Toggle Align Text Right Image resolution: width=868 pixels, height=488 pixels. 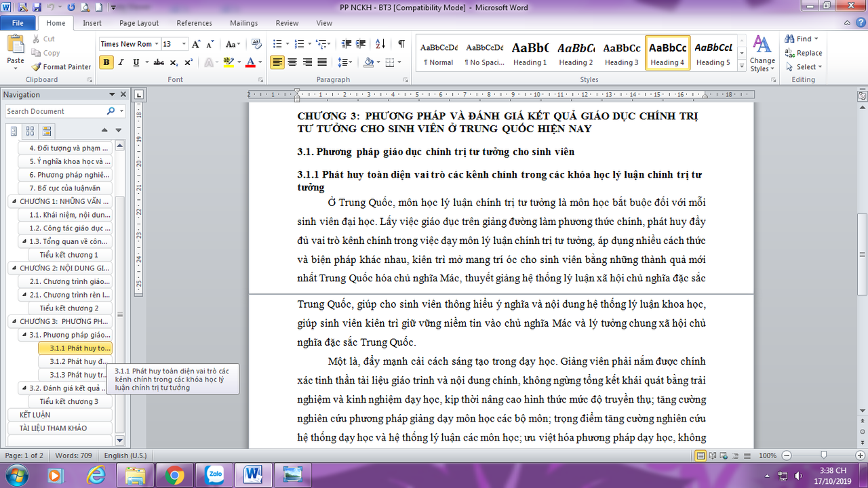click(x=307, y=62)
